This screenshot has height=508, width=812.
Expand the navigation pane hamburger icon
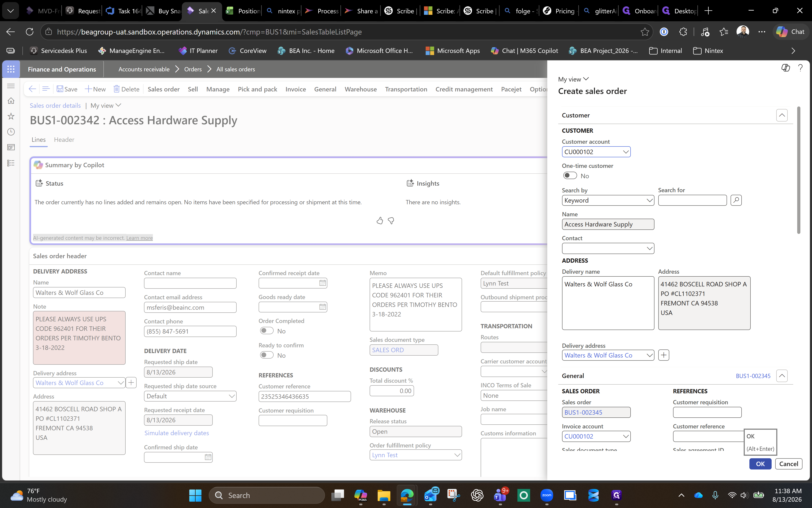point(11,86)
